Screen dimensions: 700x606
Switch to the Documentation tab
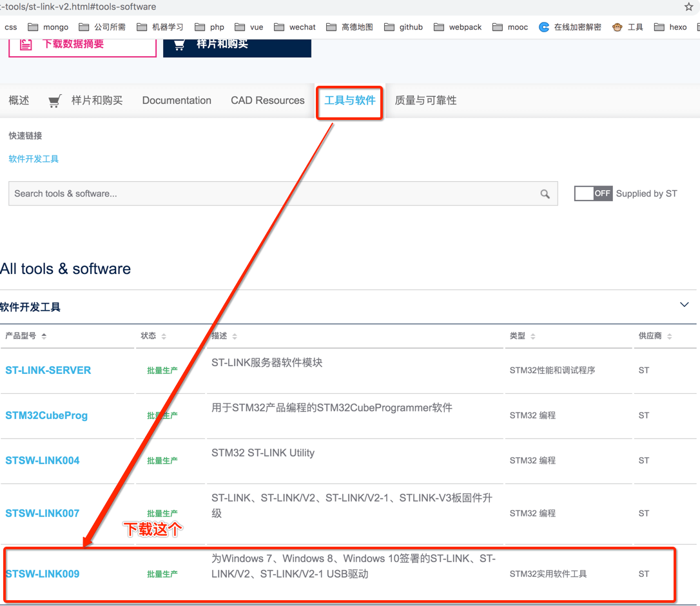pos(177,101)
